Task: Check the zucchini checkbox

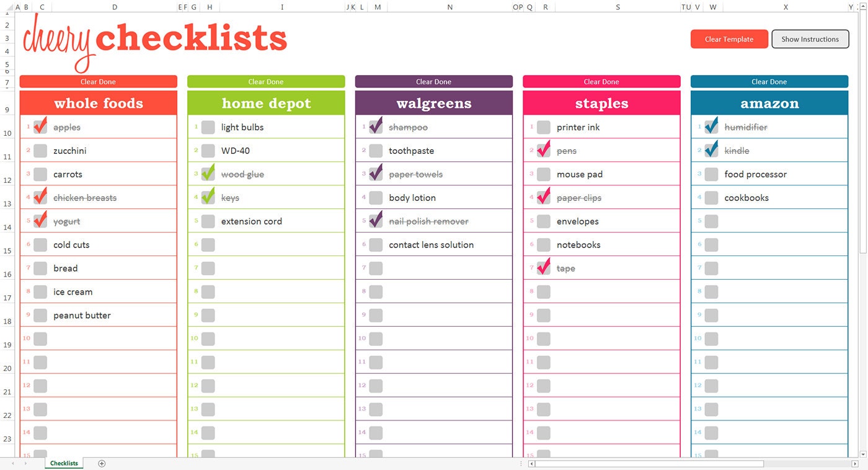Action: tap(39, 150)
